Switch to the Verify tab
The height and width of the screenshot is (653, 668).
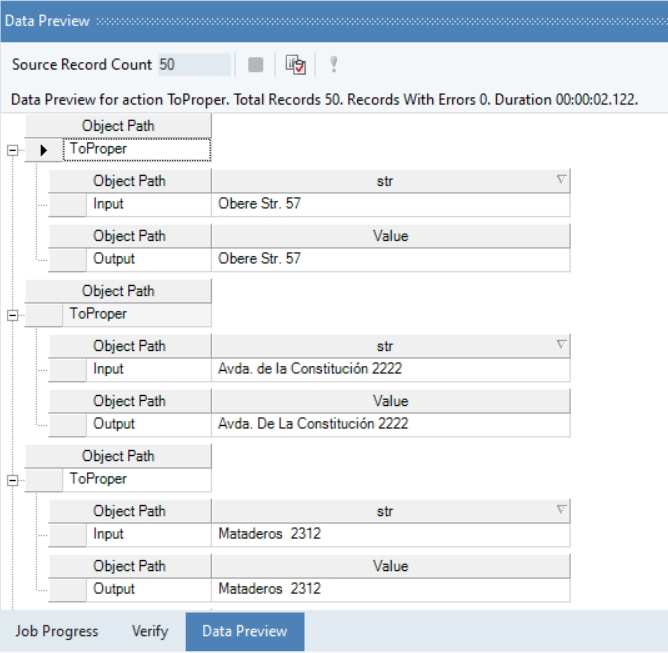coord(149,631)
